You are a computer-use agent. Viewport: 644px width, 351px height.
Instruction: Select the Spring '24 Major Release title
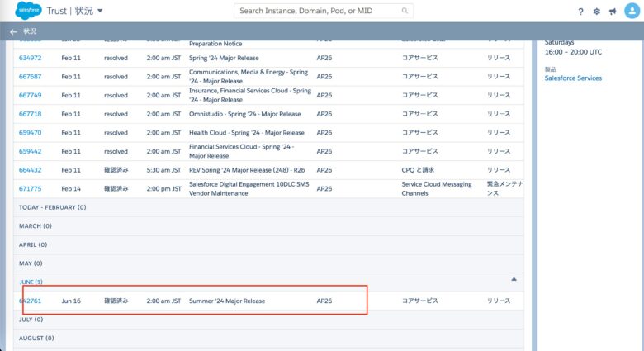(224, 58)
